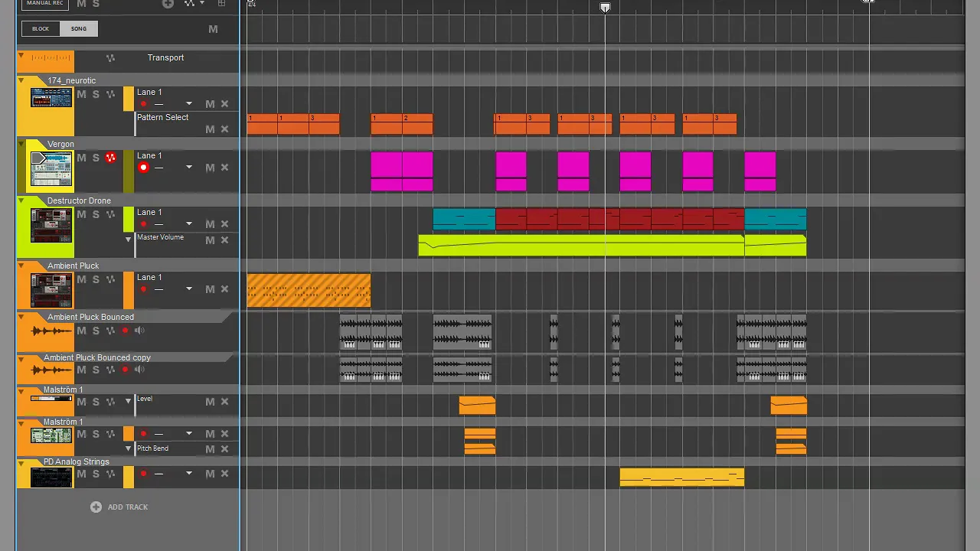
Task: Click the global solo S button in header
Action: pyautogui.click(x=96, y=4)
